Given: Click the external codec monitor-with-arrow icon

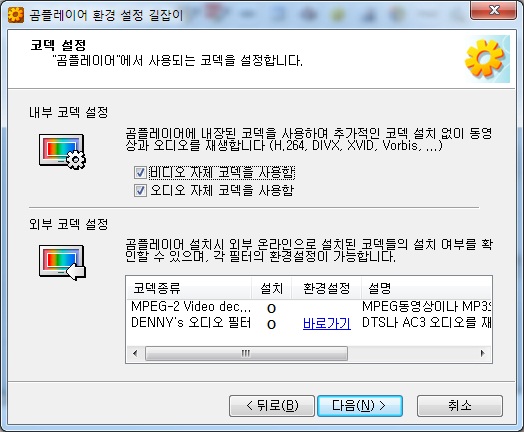Looking at the screenshot, I should click(62, 263).
